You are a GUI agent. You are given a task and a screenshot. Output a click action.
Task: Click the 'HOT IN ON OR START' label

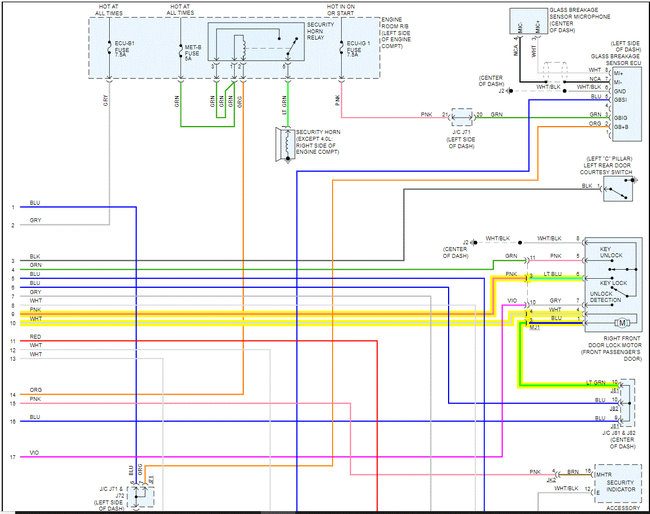pyautogui.click(x=340, y=10)
